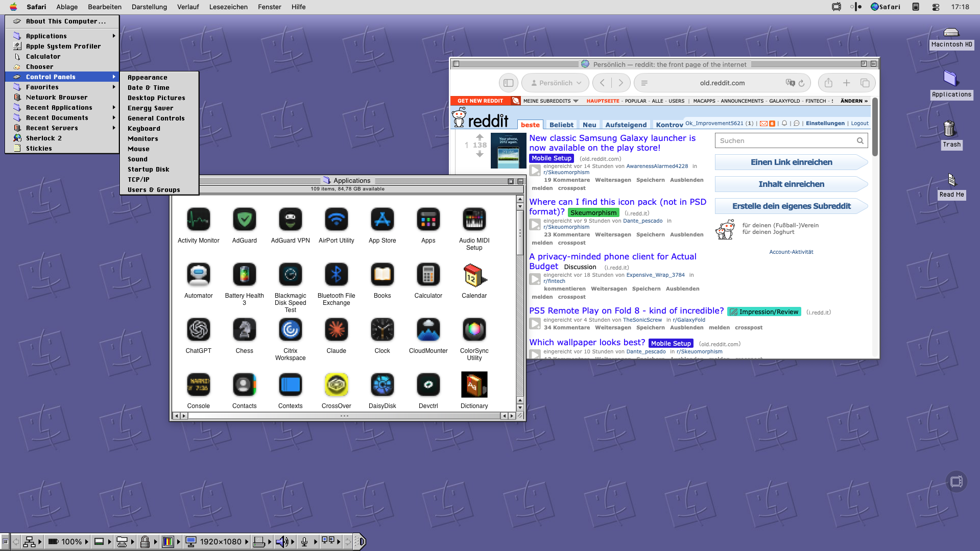Select the Macintosh HD desktop icon

click(951, 32)
